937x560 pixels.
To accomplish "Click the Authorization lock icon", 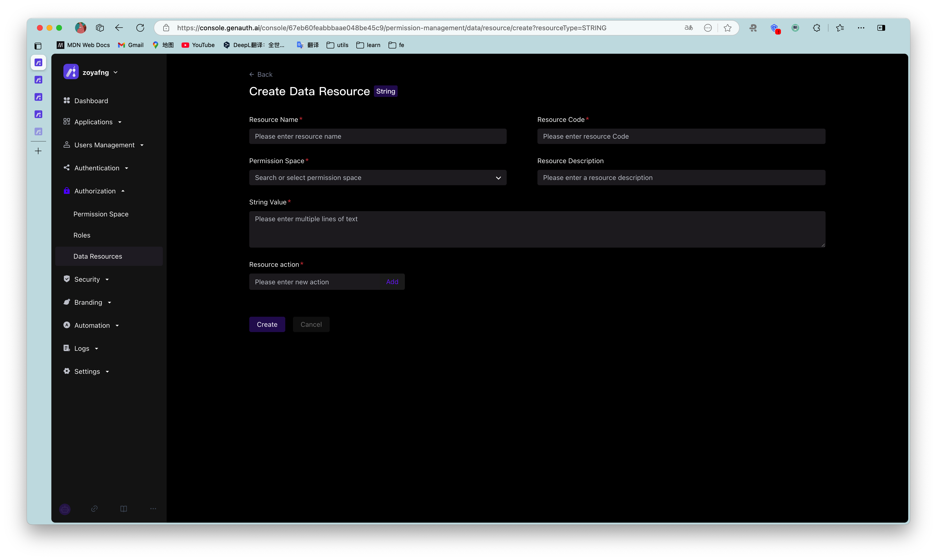I will coord(67,191).
